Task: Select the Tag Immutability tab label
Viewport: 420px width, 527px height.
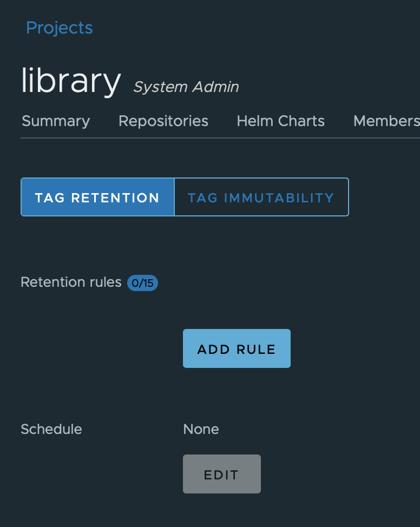Action: point(261,197)
